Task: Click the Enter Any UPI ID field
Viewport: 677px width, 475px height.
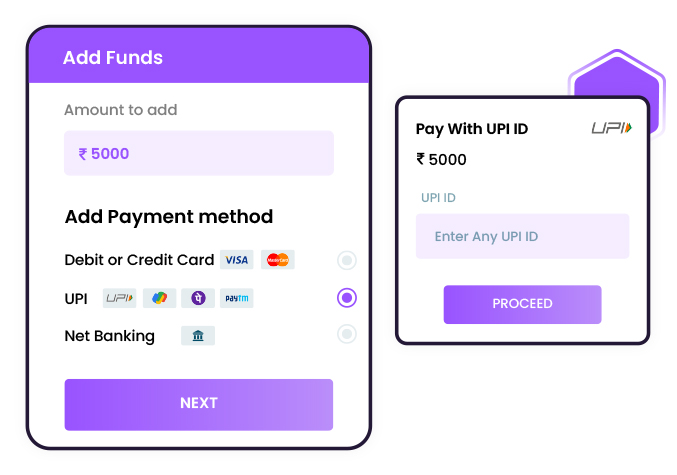Action: [x=522, y=237]
